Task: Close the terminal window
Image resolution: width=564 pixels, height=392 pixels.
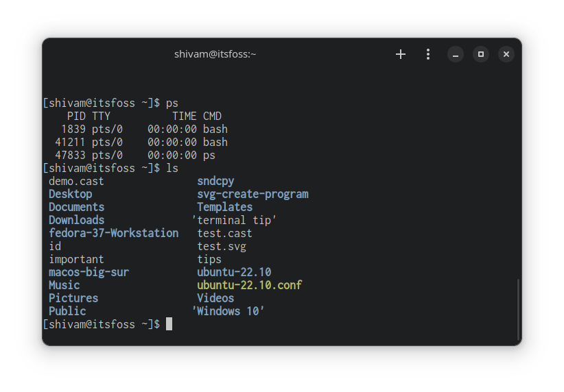Action: [x=506, y=54]
